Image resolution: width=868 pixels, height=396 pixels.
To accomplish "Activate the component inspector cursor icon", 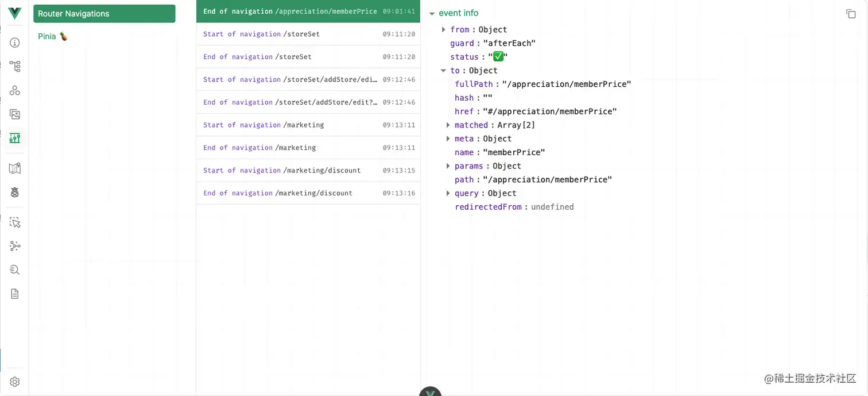I will tap(15, 222).
